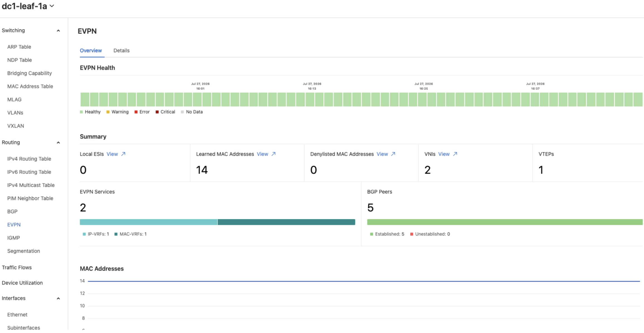Go to MAC Address Table
The image size is (644, 333).
point(30,86)
